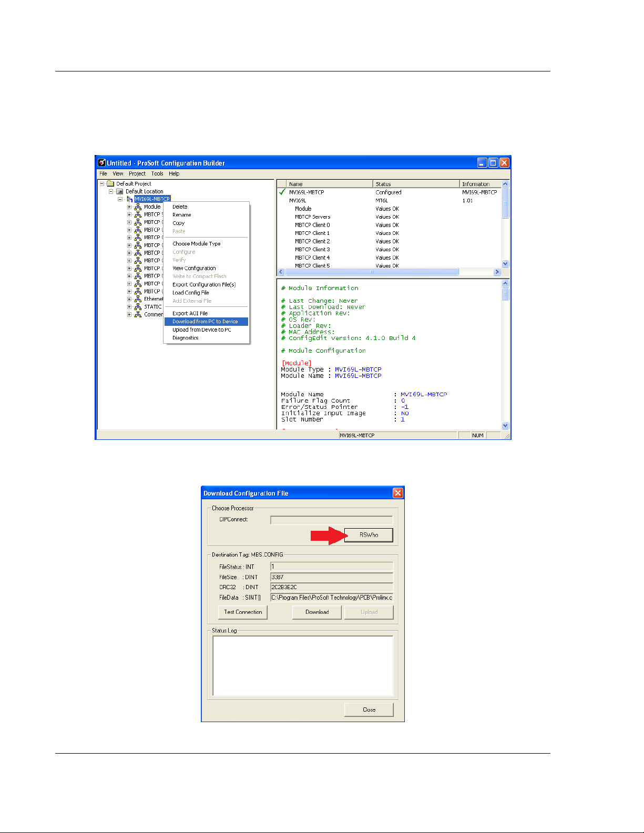Open the File menu
This screenshot has height=833, width=644.
coord(103,173)
